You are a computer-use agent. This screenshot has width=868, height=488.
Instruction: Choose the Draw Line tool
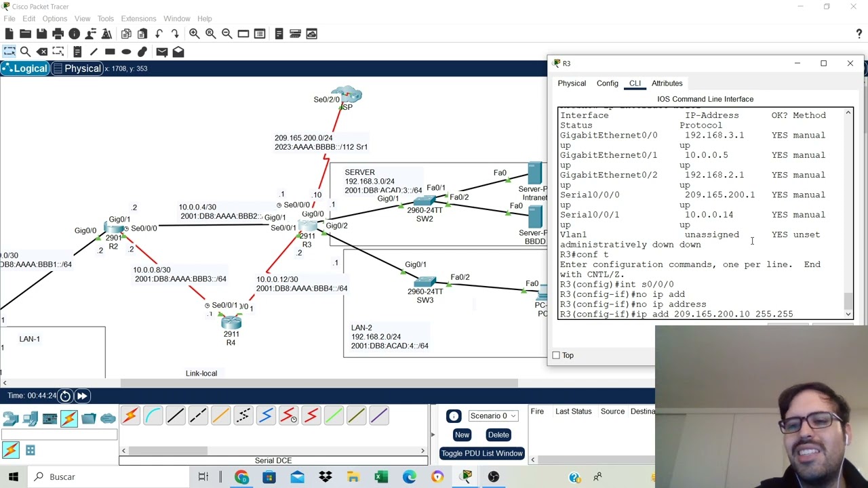(x=94, y=52)
